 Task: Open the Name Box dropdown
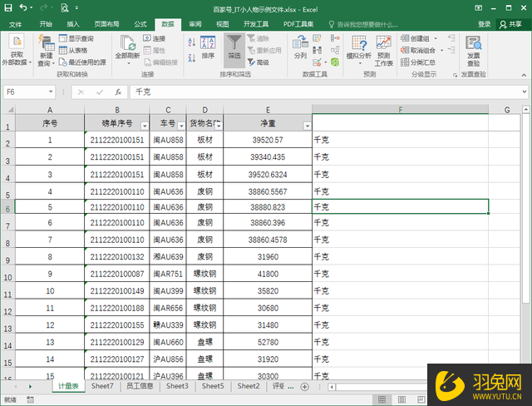point(51,92)
